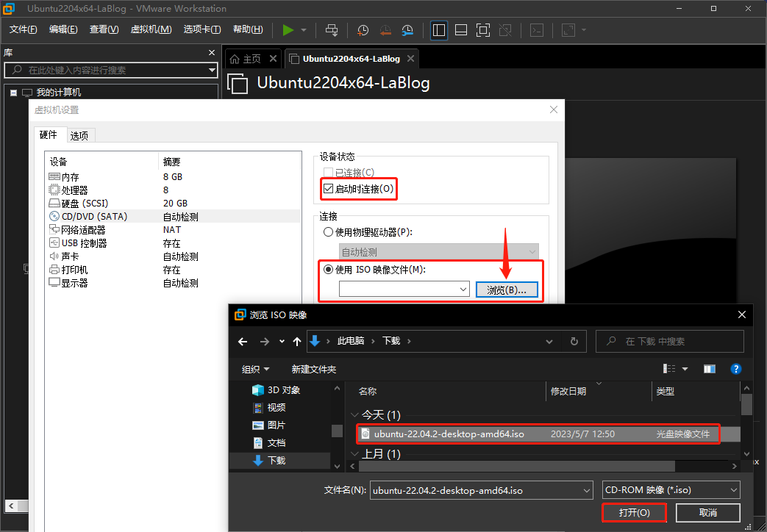
Task: Toggle the show library sidebar view icon
Action: (439, 30)
